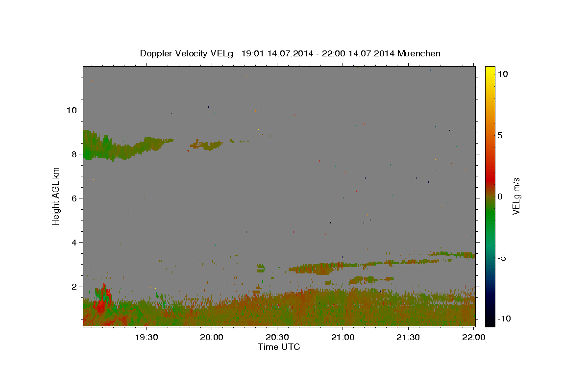The image size is (588, 392).
Task: Click the colorbar '5' value label
Action: pyautogui.click(x=500, y=135)
